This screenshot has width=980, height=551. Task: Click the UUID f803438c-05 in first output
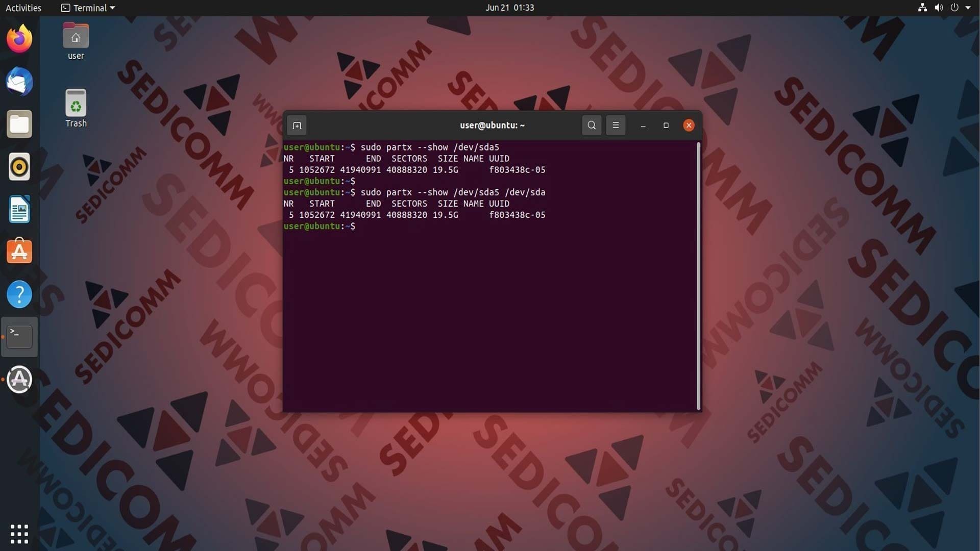coord(517,170)
